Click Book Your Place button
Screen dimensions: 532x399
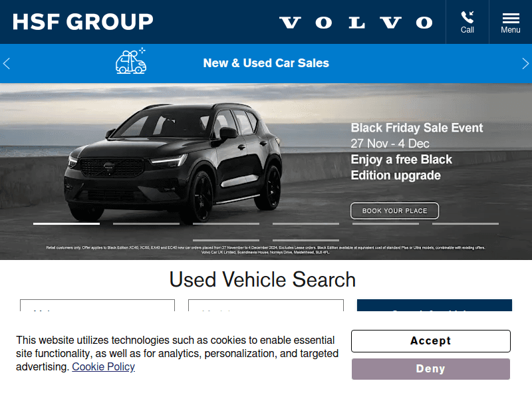(394, 211)
